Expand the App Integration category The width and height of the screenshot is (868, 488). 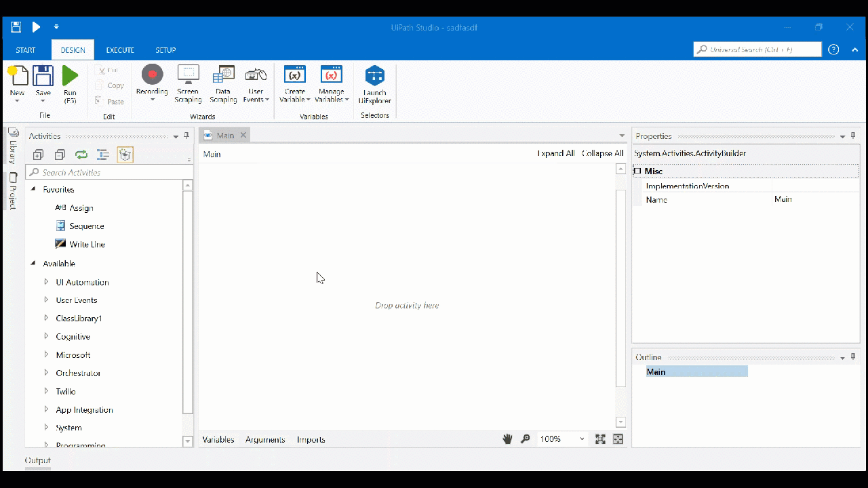[x=46, y=409]
